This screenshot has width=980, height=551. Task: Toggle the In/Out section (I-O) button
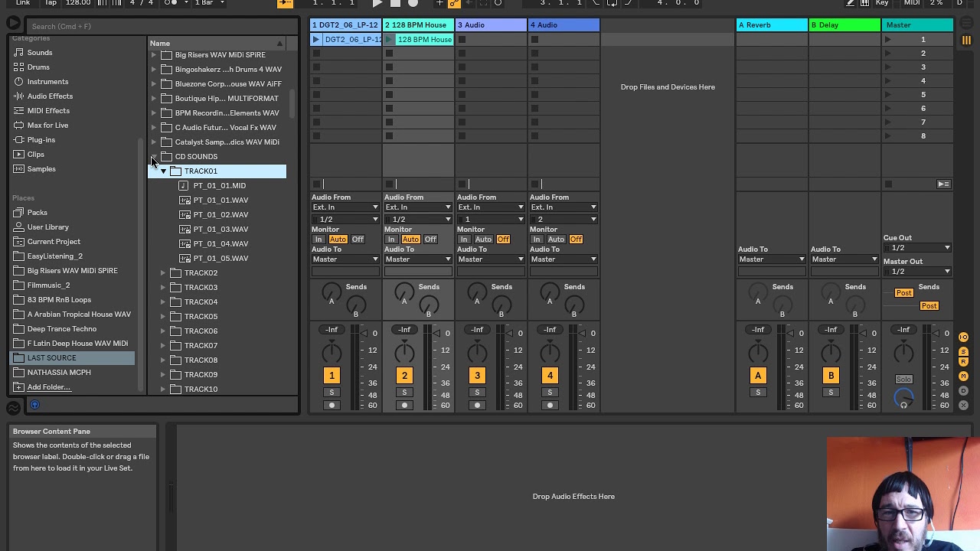pos(963,337)
